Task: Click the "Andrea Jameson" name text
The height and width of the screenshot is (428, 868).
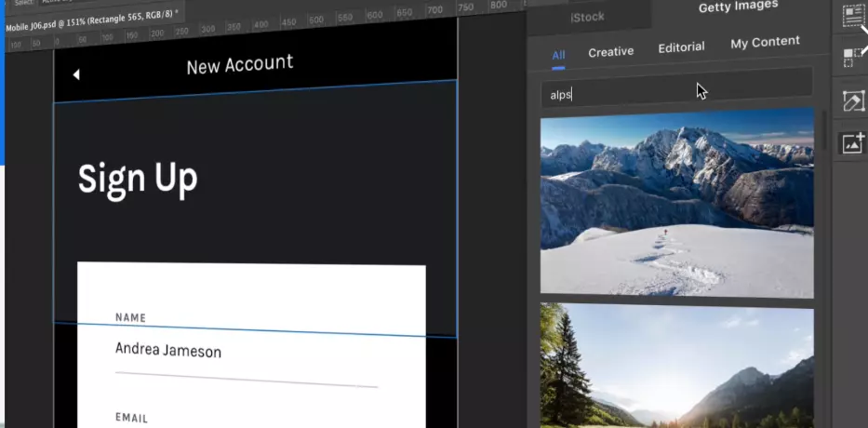Action: click(x=168, y=350)
